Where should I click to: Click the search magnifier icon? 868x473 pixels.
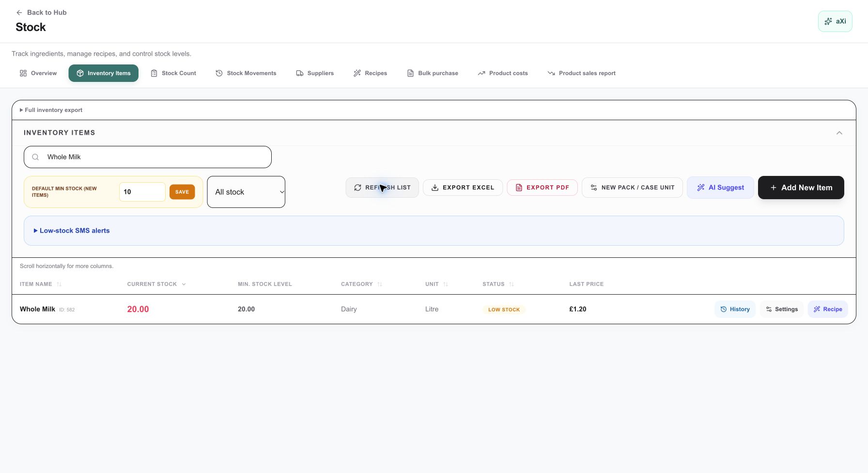(35, 157)
